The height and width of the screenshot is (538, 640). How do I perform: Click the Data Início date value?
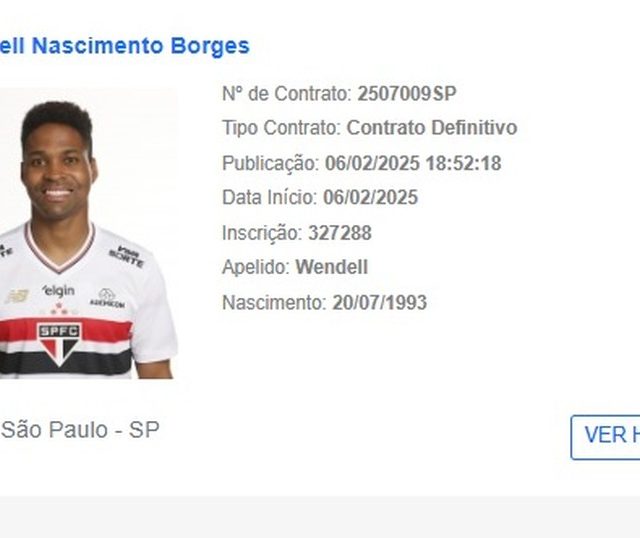[x=371, y=198]
